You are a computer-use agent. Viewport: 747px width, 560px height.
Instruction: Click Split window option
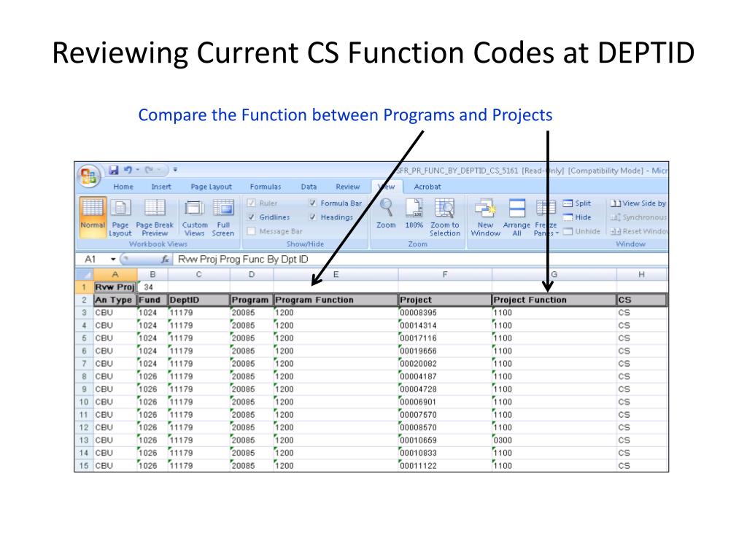(577, 203)
